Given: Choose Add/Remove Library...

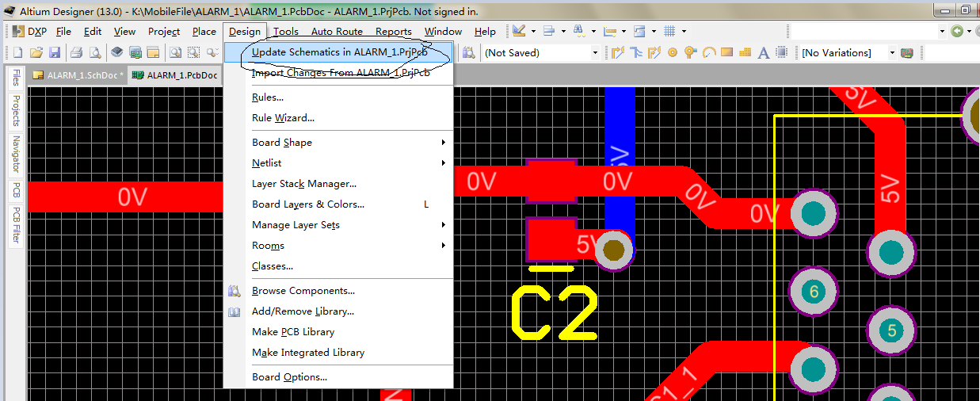Looking at the screenshot, I should click(339, 311).
